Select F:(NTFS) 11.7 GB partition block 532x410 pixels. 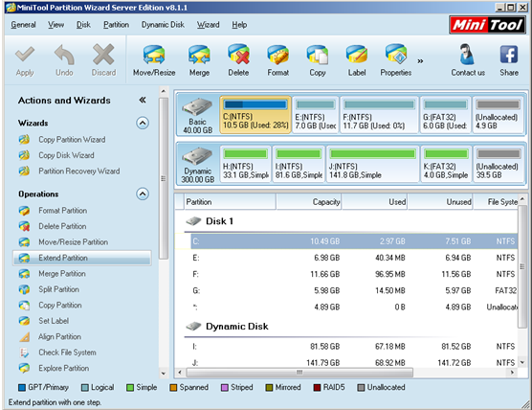(x=379, y=115)
